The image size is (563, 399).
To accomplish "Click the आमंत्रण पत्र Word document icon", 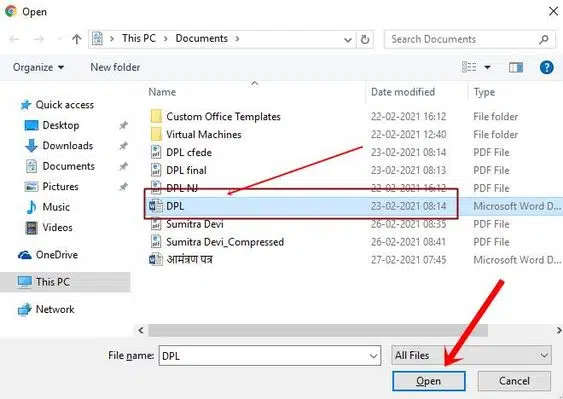I will [x=155, y=260].
